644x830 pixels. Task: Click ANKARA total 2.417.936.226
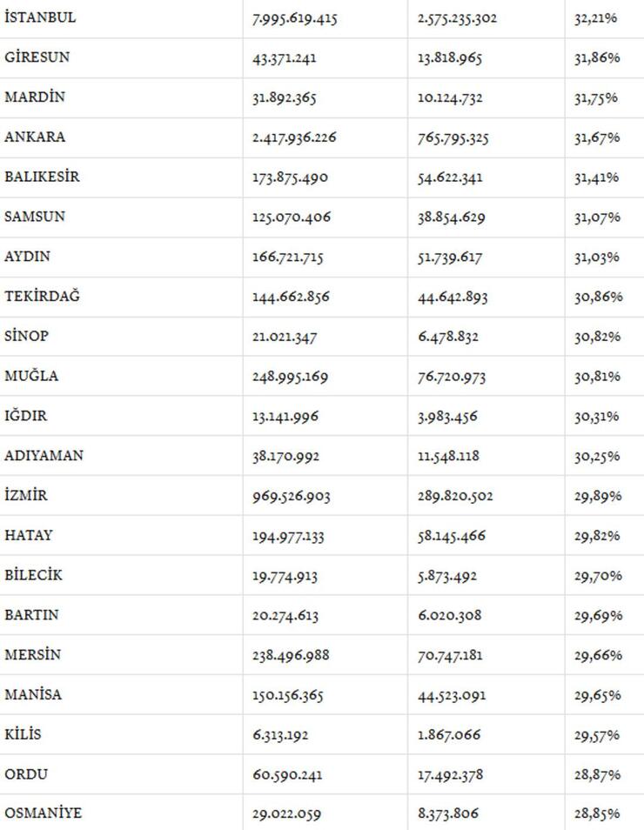pos(294,137)
